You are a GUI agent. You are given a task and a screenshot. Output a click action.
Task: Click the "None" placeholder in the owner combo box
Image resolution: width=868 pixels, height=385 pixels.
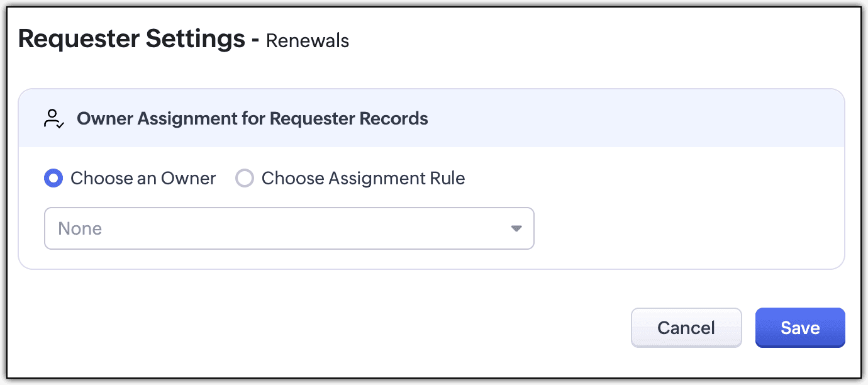[x=80, y=228]
